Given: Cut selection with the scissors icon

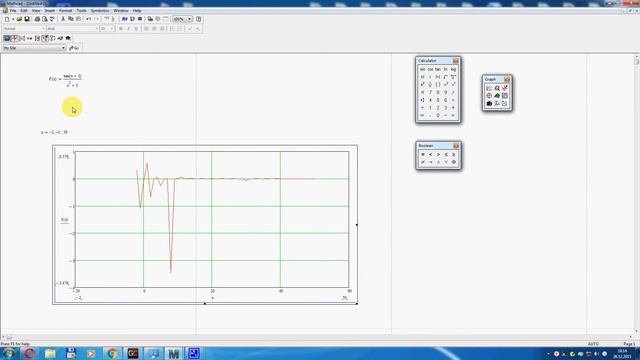Looking at the screenshot, I should pyautogui.click(x=63, y=19).
